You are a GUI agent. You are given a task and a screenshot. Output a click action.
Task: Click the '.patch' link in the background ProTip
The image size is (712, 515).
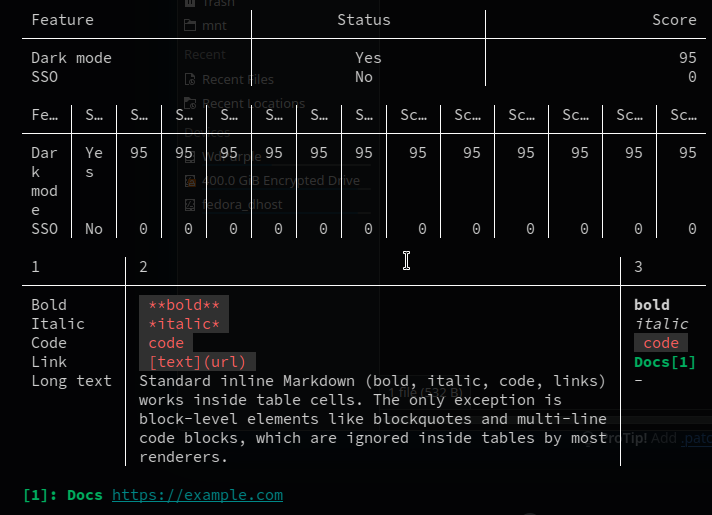coord(696,438)
